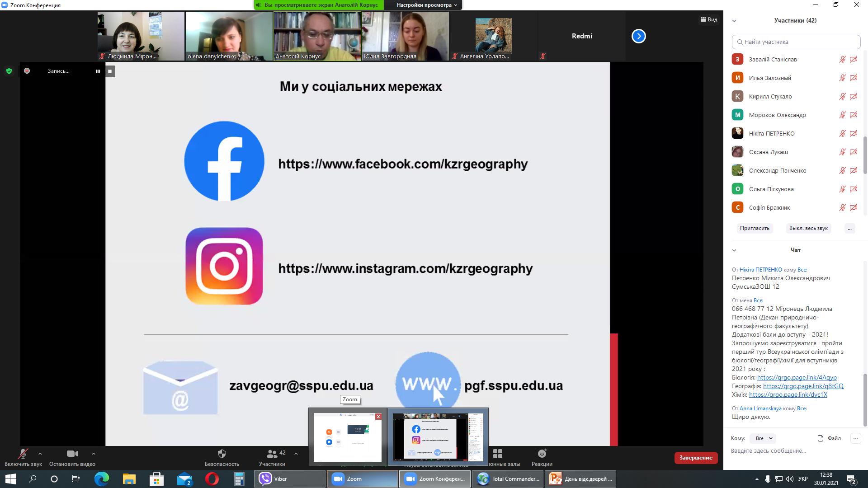Open Настройки просмотра dropdown
The width and height of the screenshot is (868, 488).
tap(427, 5)
